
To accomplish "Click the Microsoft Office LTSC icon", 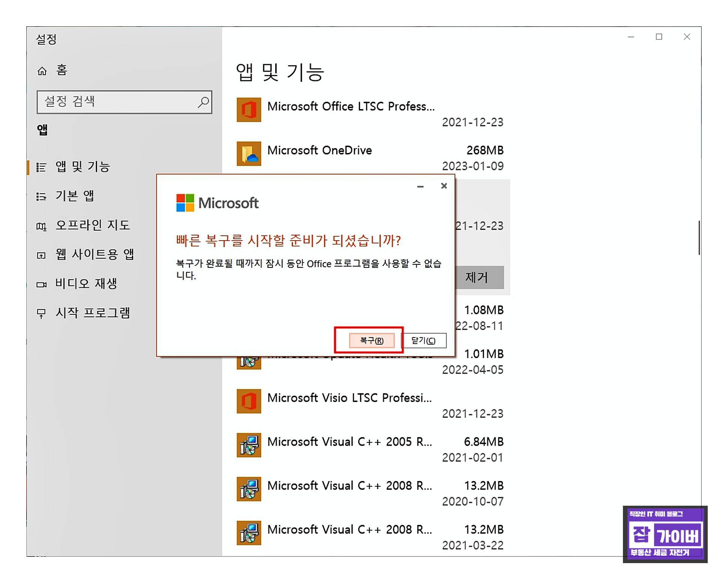I will point(249,110).
